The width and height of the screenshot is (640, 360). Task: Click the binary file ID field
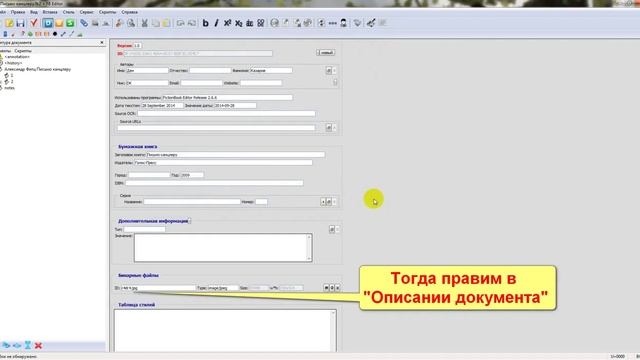pos(158,288)
